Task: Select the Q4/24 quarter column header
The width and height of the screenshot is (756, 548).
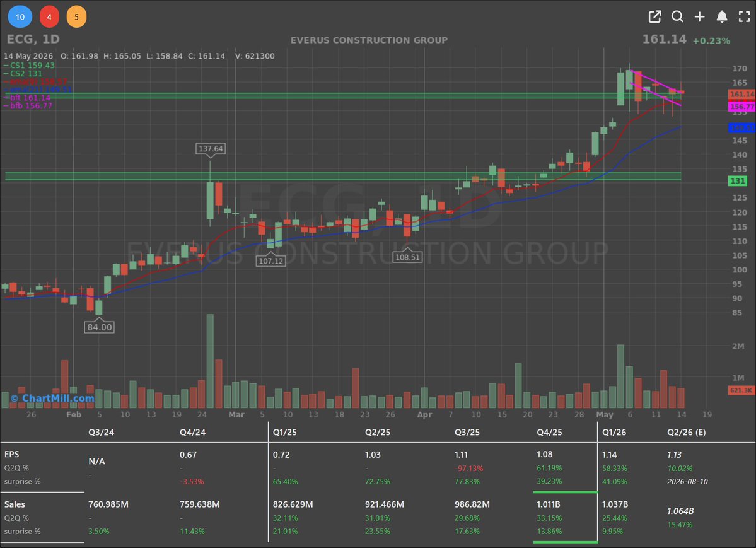Action: coord(192,432)
